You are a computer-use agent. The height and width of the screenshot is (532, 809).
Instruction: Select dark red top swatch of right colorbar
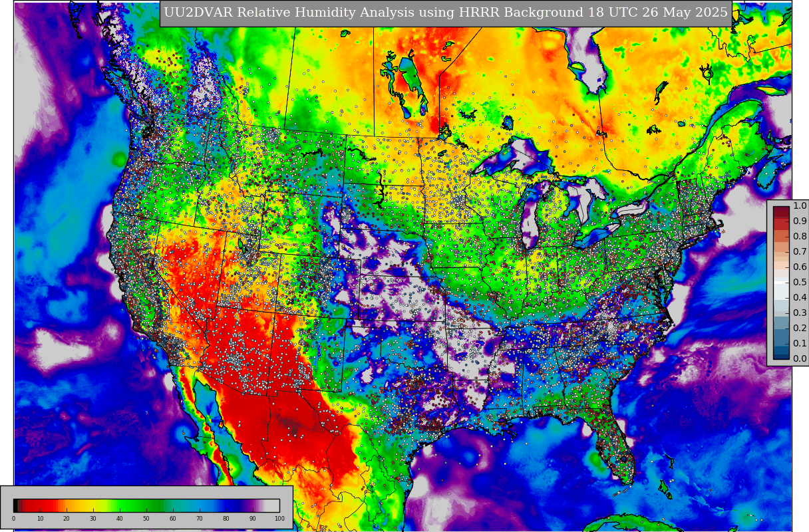click(x=781, y=210)
